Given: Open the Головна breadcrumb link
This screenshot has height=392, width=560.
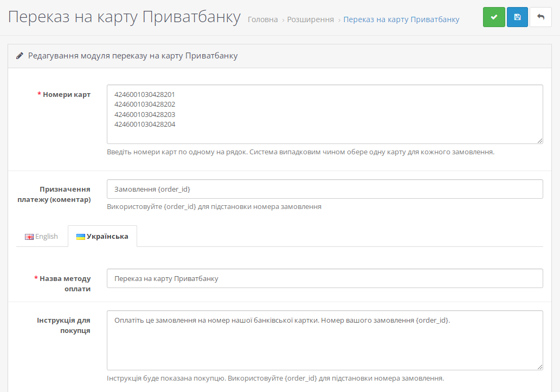Looking at the screenshot, I should tap(263, 19).
